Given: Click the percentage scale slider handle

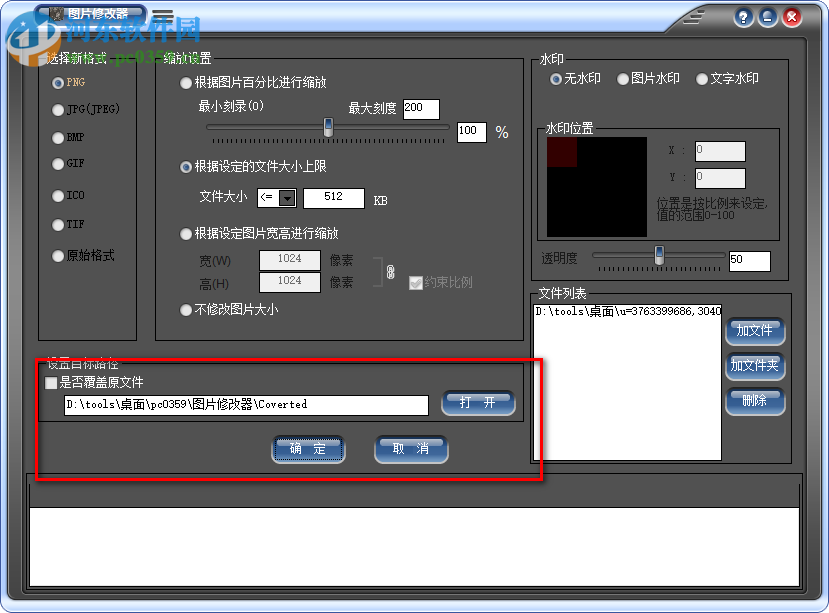Looking at the screenshot, I should (x=328, y=127).
